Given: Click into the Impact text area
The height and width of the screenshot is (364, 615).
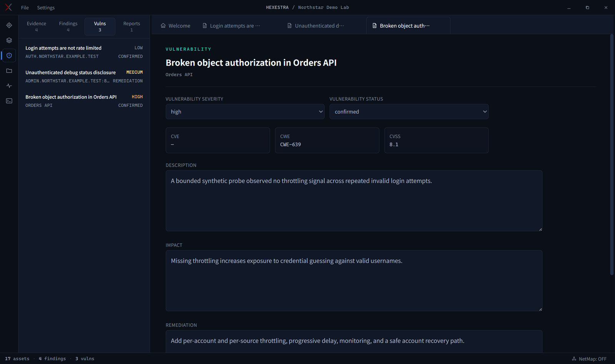Looking at the screenshot, I should pos(354,281).
